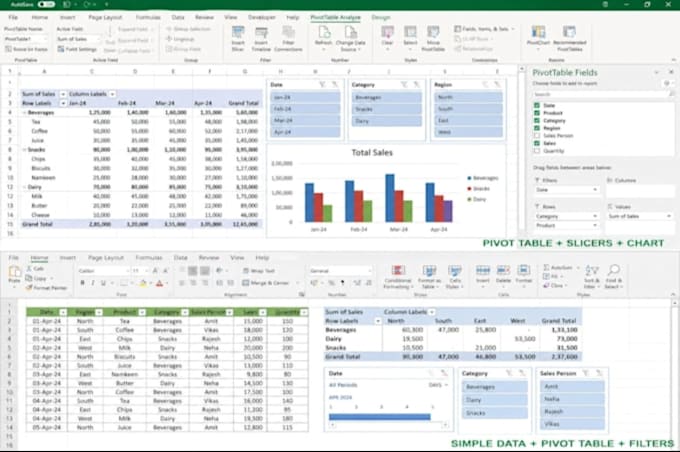Select Jan-24 in the top Date slicer
This screenshot has height=452, width=680.
[x=305, y=97]
